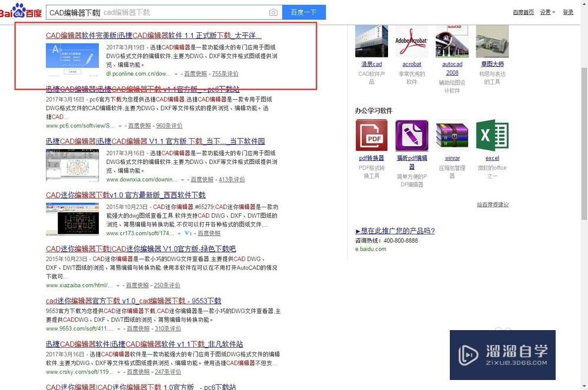Click the 浩辰CAD software icon
The height and width of the screenshot is (390, 588).
[371, 40]
